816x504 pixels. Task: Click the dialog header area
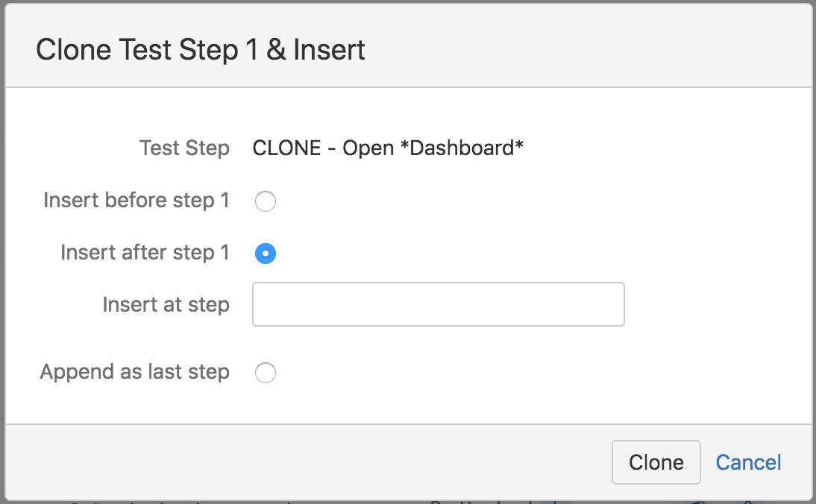tap(408, 45)
